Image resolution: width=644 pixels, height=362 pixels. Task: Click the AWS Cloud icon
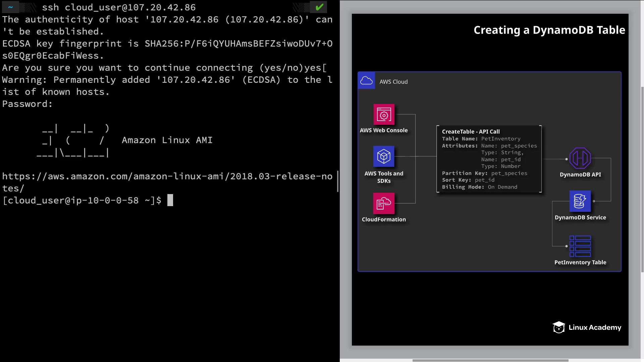pos(366,81)
